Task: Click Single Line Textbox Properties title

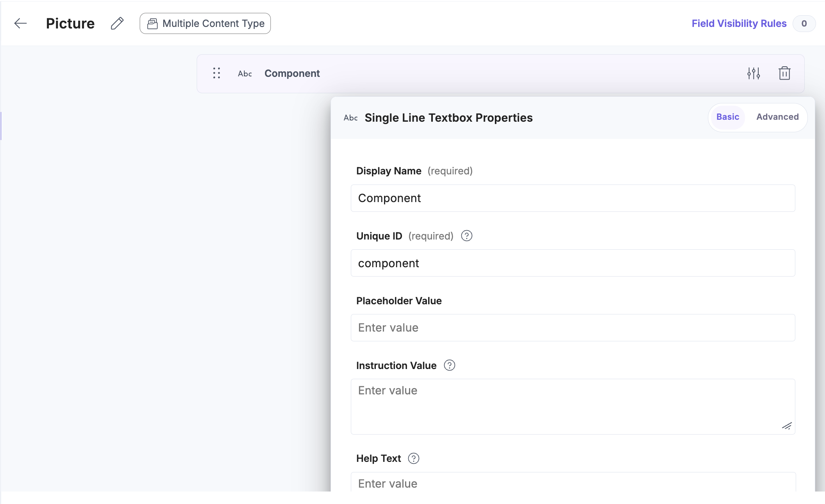Action: (x=448, y=118)
